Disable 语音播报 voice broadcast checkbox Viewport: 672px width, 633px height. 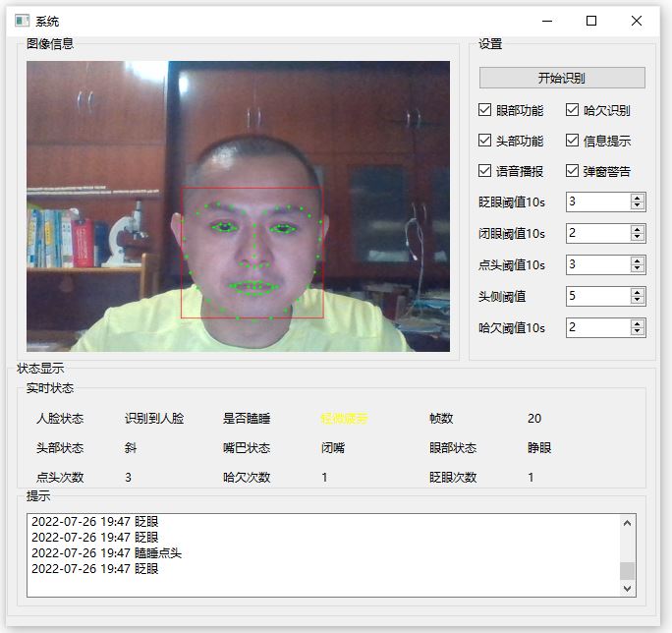pos(485,171)
